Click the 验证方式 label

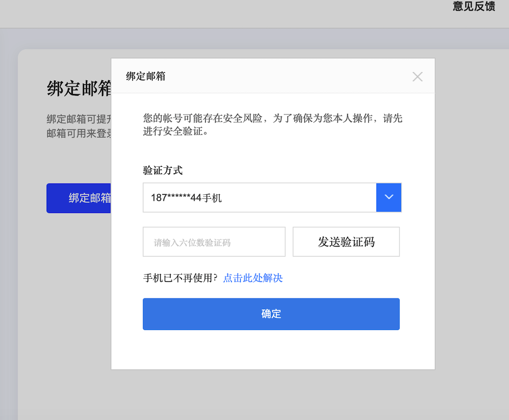[x=163, y=170]
